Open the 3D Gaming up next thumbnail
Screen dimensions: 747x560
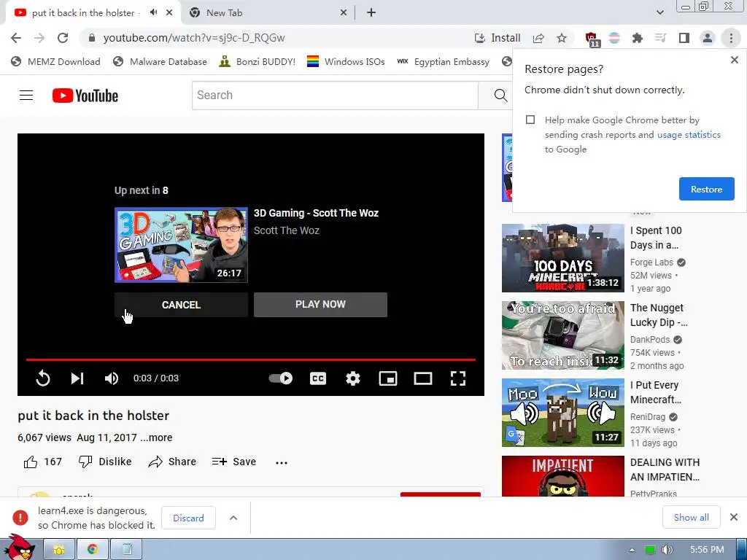pos(181,245)
